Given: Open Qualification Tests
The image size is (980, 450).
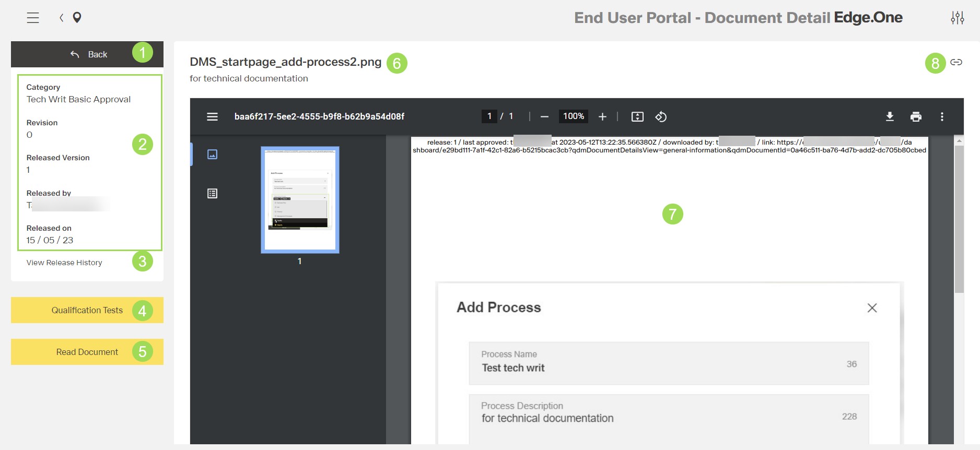Looking at the screenshot, I should click(87, 310).
